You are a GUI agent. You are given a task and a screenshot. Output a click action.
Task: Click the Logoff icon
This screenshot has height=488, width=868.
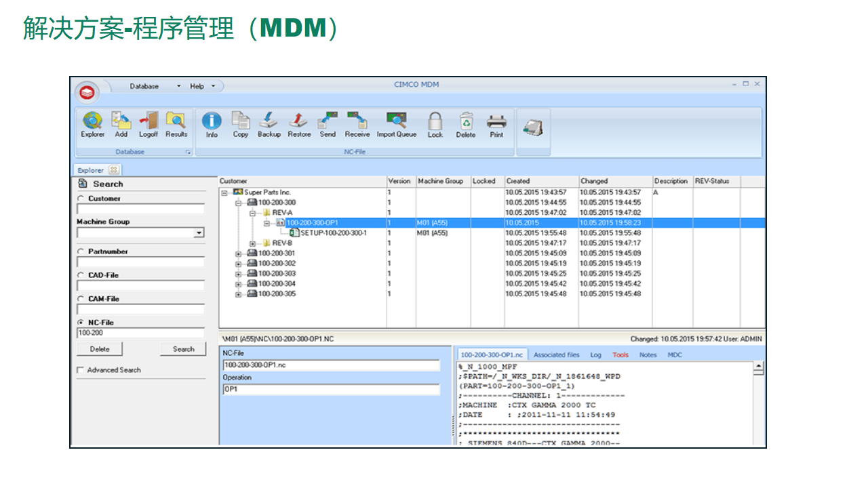[149, 125]
